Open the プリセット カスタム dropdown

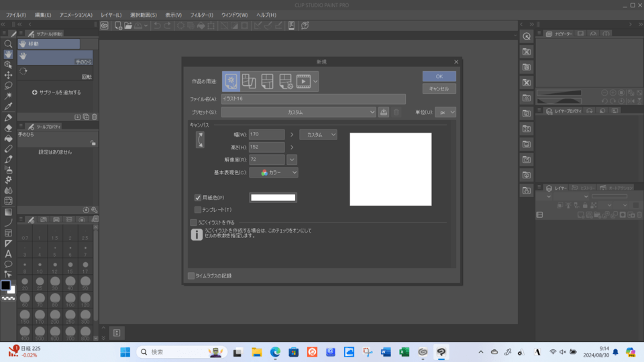coord(299,112)
